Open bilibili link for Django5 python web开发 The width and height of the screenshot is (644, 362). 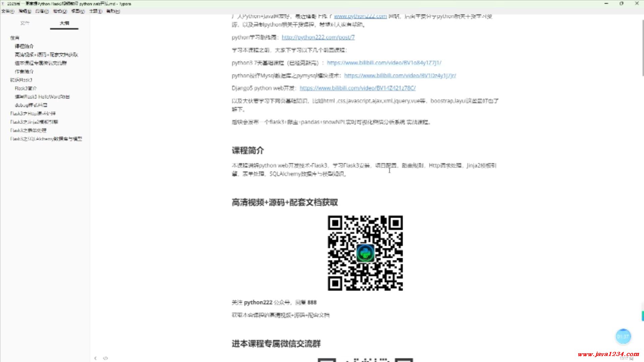click(358, 88)
